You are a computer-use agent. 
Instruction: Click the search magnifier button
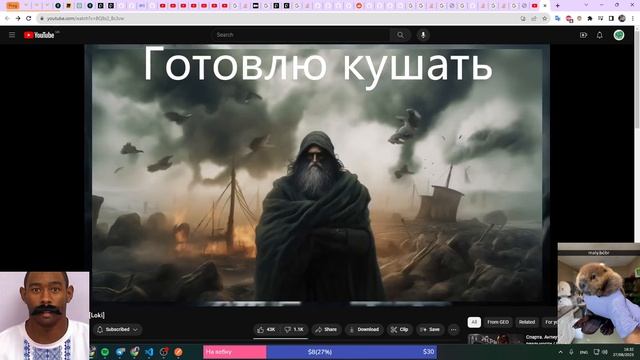coord(400,35)
